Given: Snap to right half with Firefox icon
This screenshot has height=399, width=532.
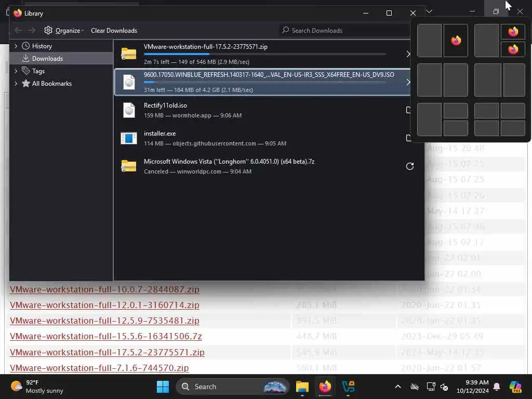Looking at the screenshot, I should pos(456,41).
